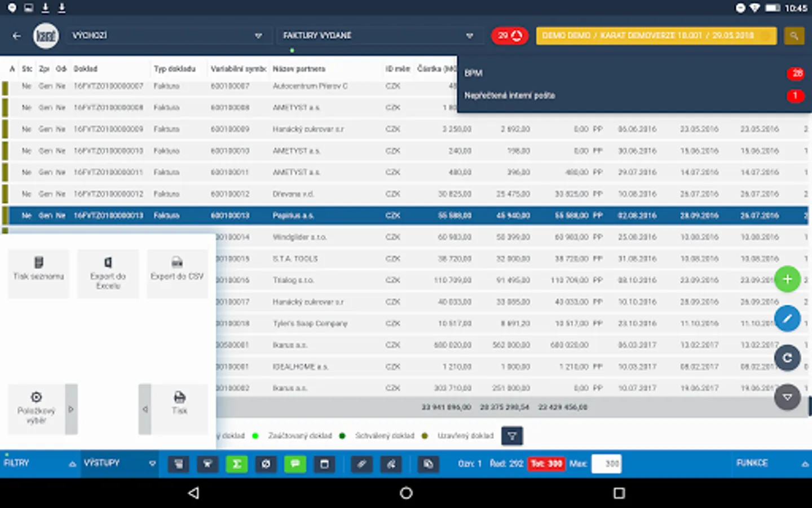Click the paperclip attachment icon
This screenshot has width=812, height=508.
click(x=361, y=464)
